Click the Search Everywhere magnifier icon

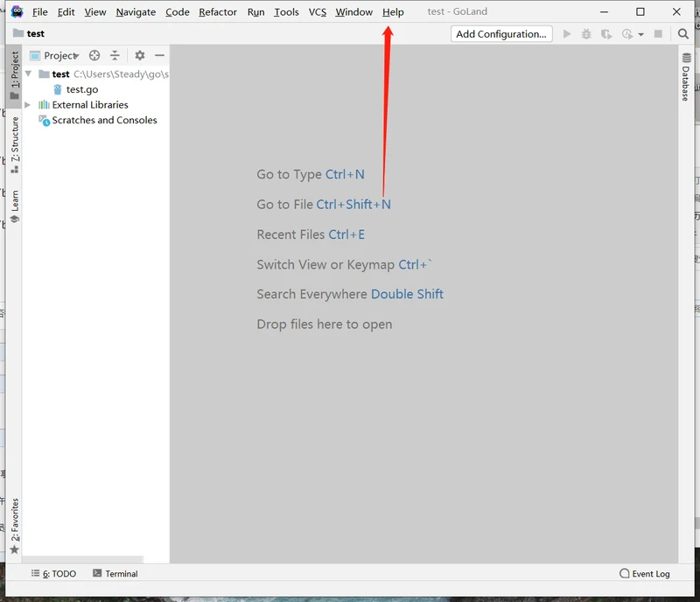pos(683,34)
